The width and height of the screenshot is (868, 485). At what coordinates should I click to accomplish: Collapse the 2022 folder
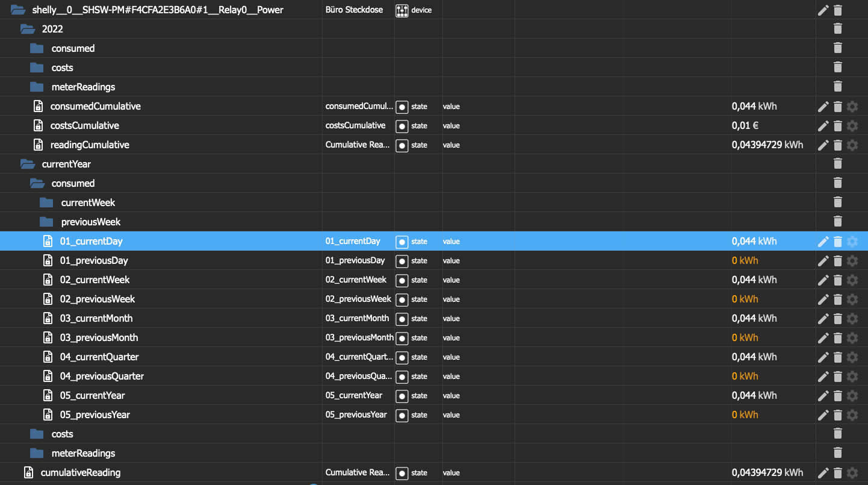(28, 29)
